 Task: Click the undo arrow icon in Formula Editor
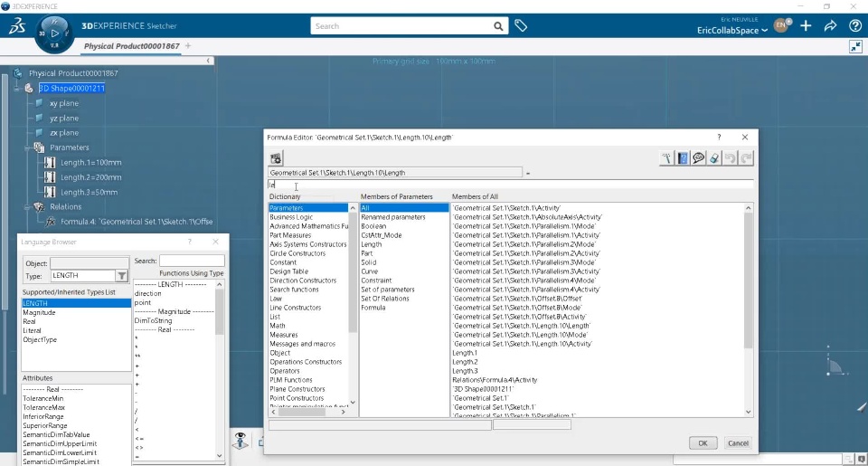coord(731,158)
